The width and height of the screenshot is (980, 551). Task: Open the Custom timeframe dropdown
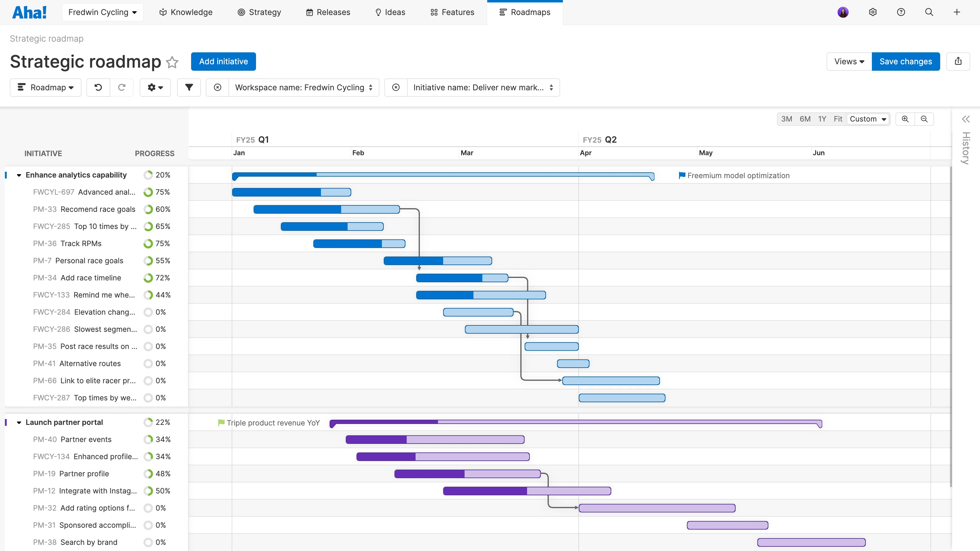pos(869,119)
